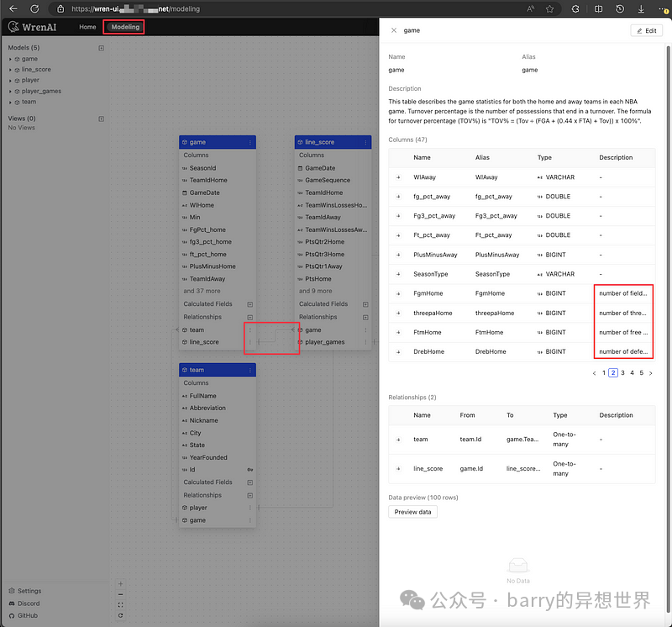Open browser downloads icon

tap(641, 8)
